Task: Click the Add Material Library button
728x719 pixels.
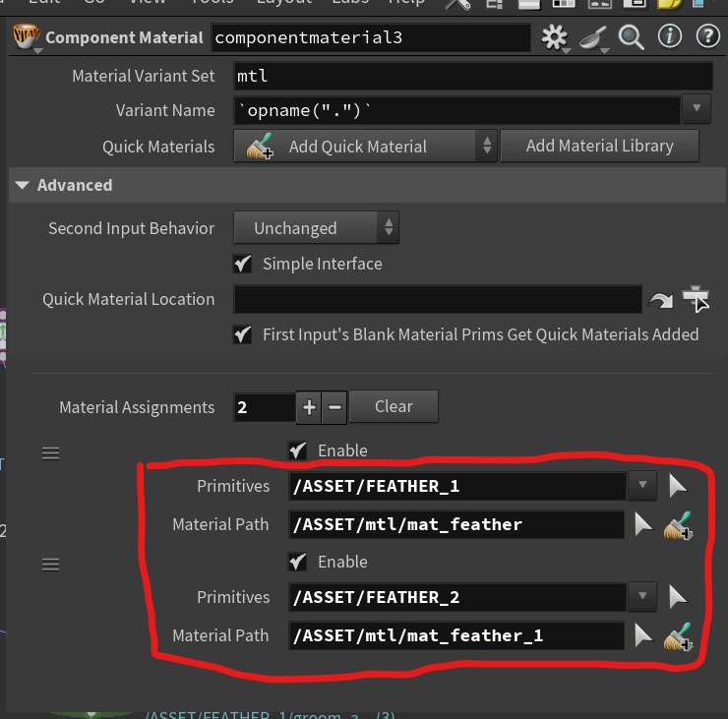Action: 599,146
